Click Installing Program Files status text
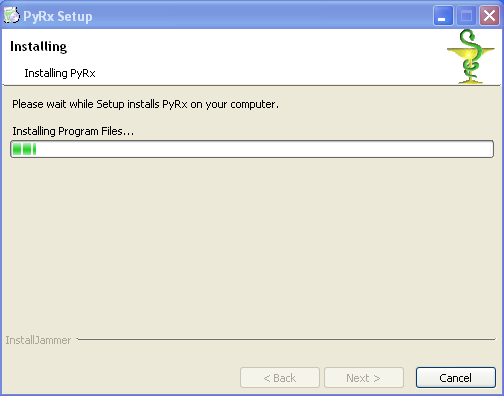504x396 pixels. 73,131
